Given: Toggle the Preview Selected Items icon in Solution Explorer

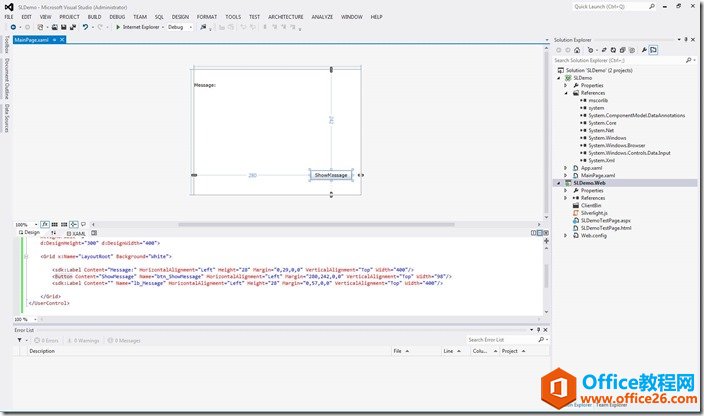Looking at the screenshot, I should point(653,50).
